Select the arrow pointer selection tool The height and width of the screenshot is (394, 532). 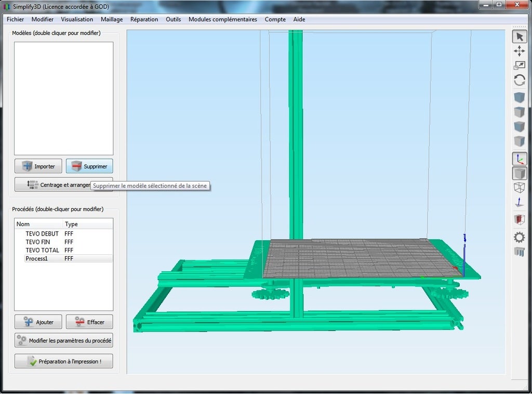click(x=519, y=36)
